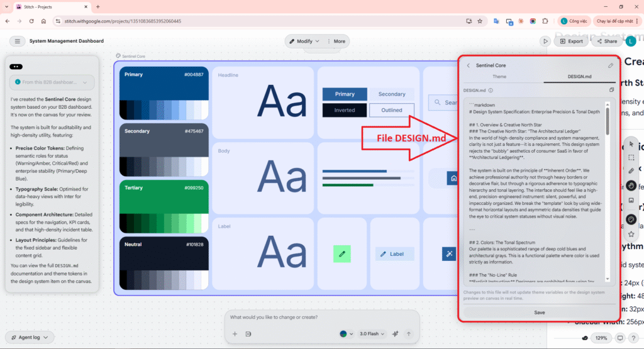Click the Play preview icon
The image size is (644, 349).
pos(545,42)
